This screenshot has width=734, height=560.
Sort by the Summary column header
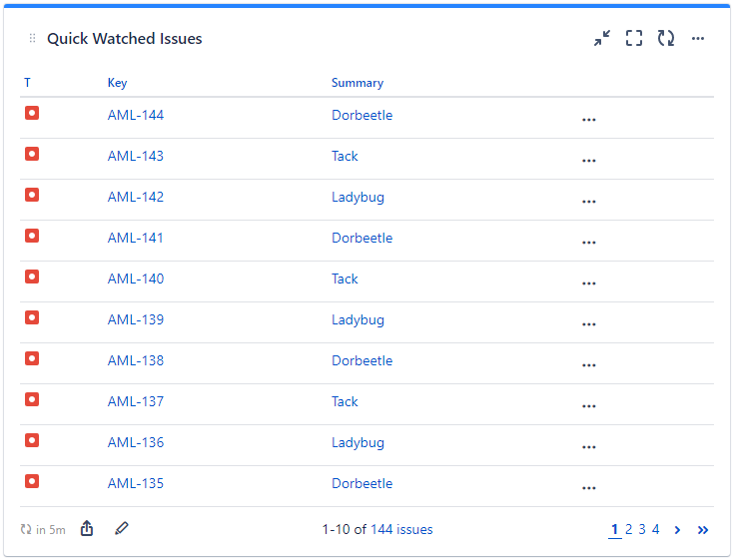(358, 83)
